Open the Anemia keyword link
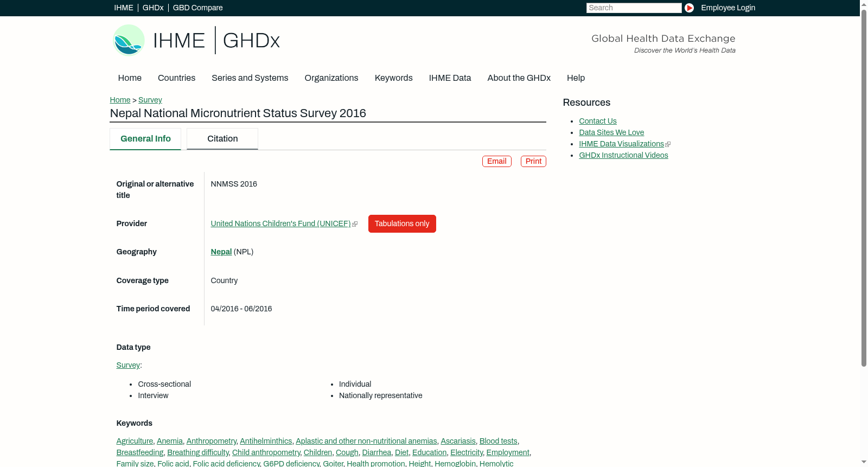This screenshot has width=868, height=467. coord(170,441)
